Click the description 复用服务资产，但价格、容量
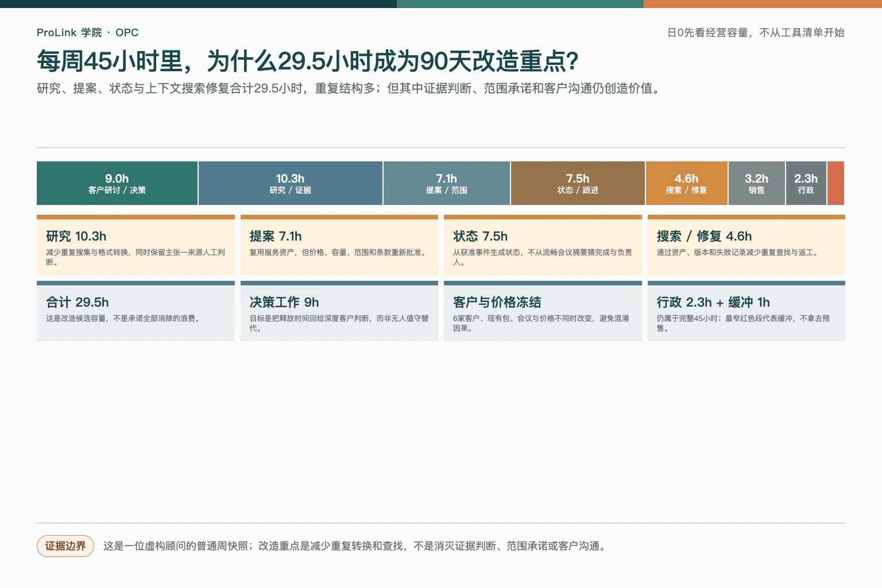The image size is (882, 588). (339, 253)
